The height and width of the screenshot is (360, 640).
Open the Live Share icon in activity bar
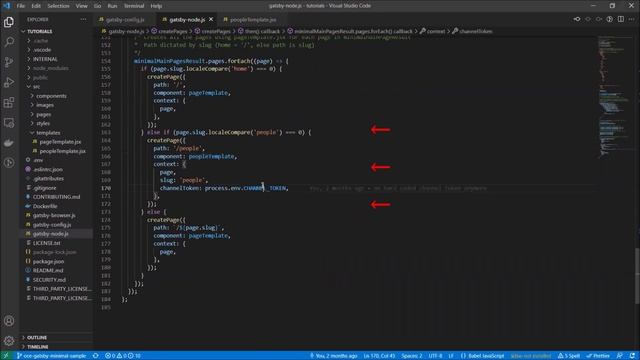9,162
